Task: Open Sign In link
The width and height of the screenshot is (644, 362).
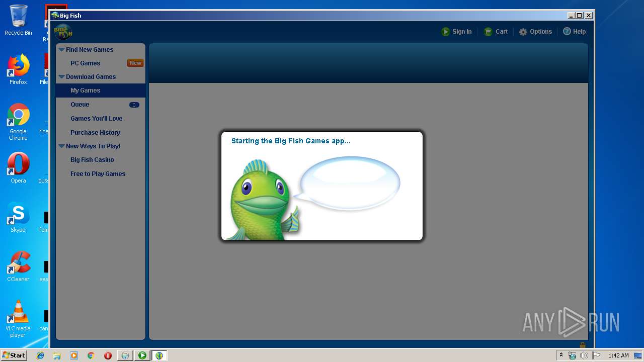Action: (462, 32)
